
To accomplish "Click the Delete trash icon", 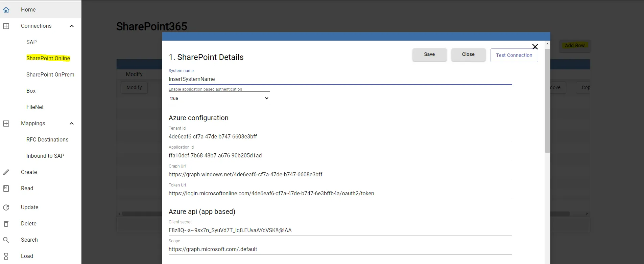I will tap(6, 224).
